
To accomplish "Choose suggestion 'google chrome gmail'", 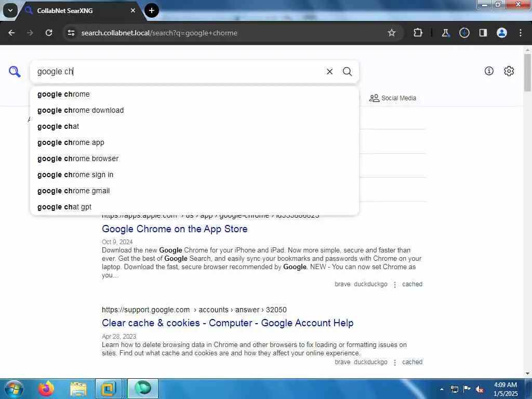I will (195, 191).
